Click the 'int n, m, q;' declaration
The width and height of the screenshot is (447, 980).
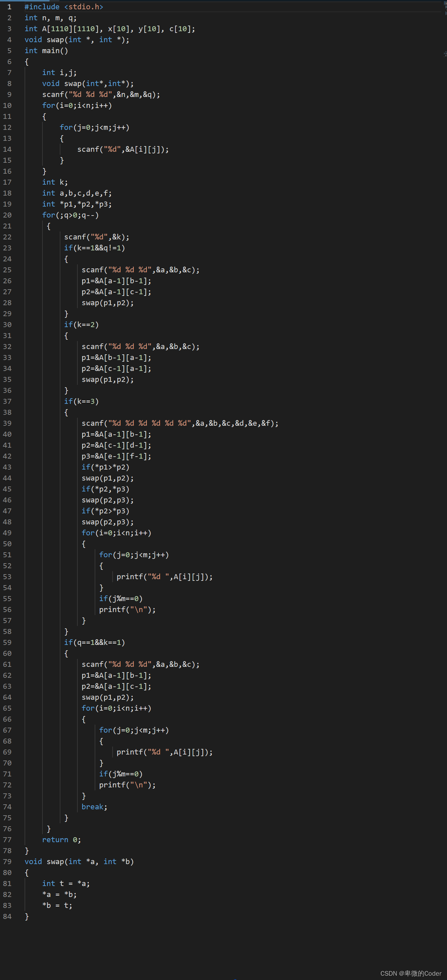51,18
